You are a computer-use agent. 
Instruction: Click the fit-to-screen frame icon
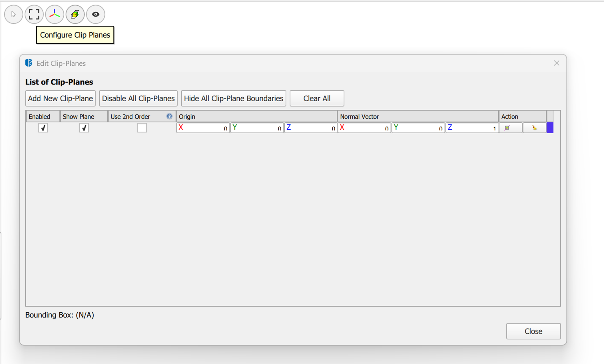[34, 14]
